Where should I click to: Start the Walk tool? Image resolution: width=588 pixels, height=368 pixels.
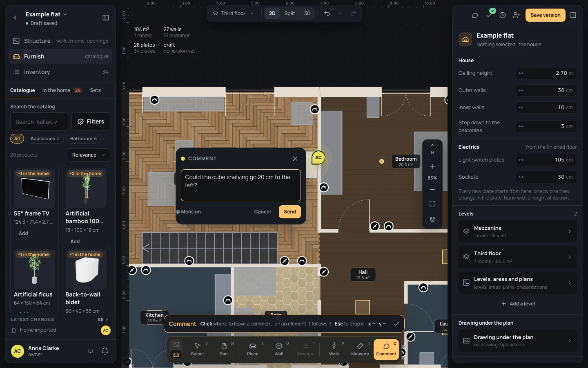tap(334, 349)
